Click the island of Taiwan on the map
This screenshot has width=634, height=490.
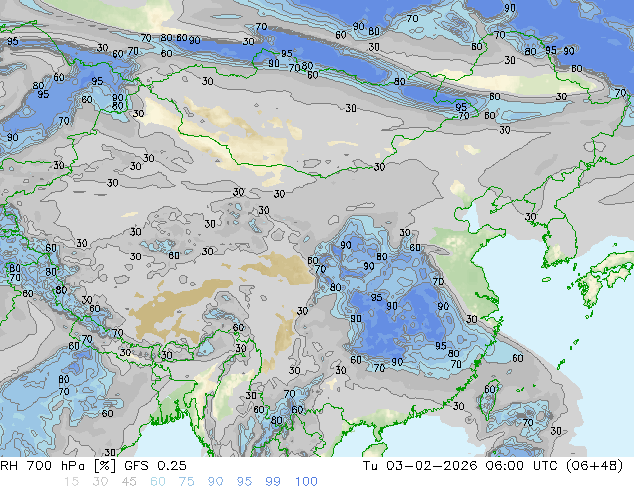(x=489, y=398)
